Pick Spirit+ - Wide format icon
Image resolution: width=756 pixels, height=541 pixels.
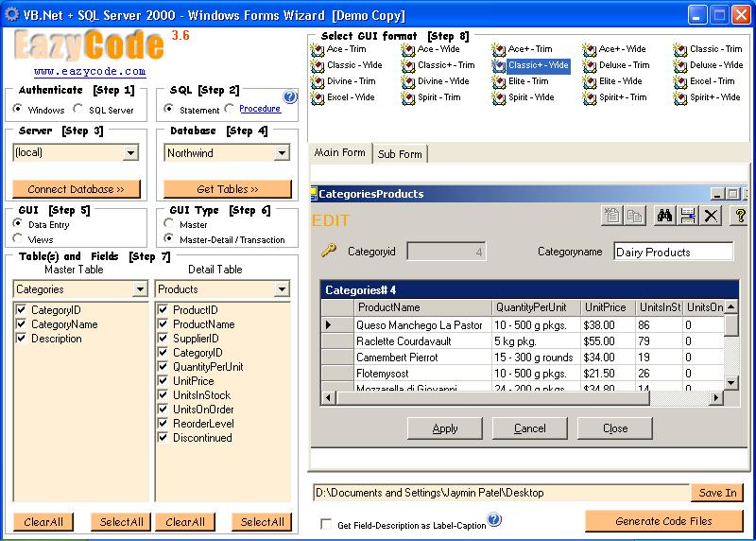pyautogui.click(x=679, y=97)
